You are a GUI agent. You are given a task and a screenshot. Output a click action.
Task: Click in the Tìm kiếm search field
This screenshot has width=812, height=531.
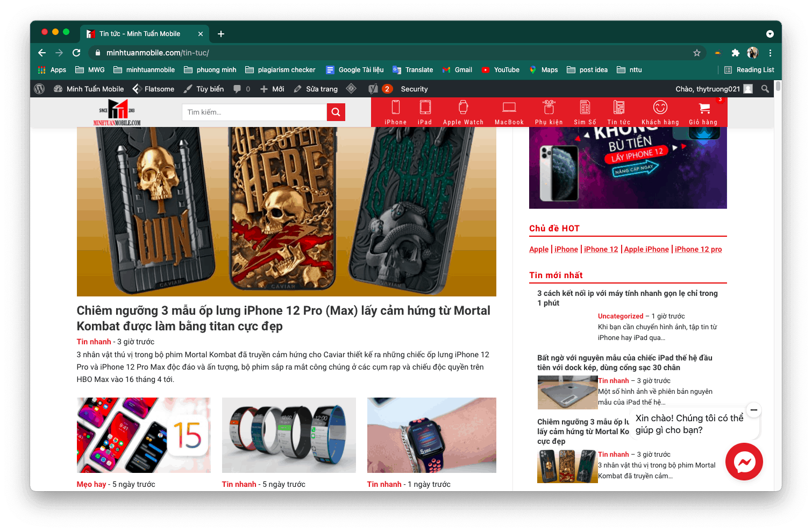point(254,112)
